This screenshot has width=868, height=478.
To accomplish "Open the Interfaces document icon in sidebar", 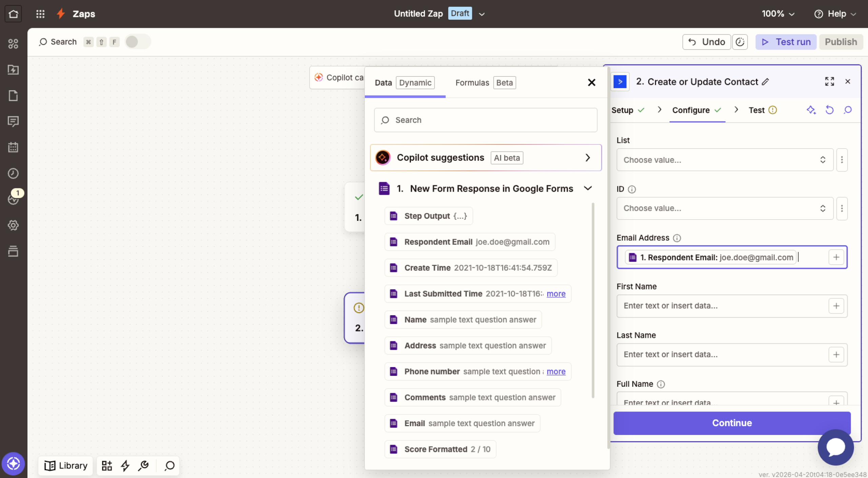I will coord(14,96).
